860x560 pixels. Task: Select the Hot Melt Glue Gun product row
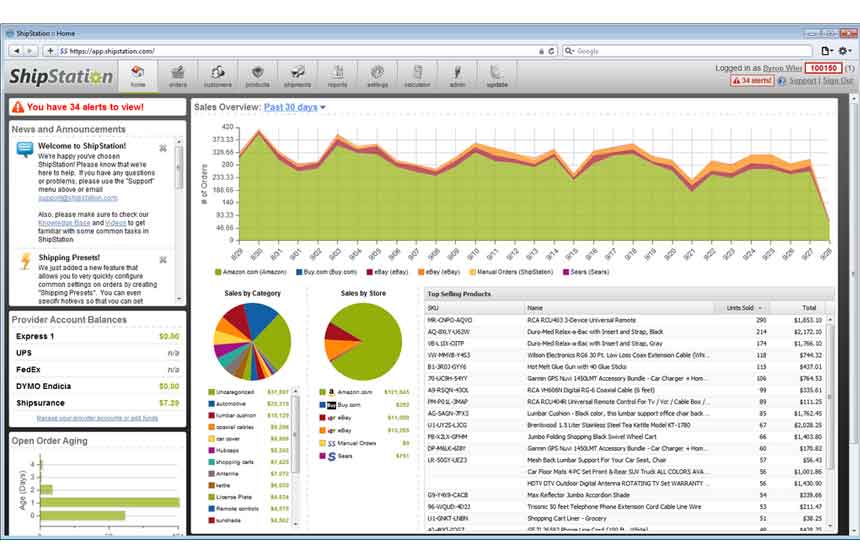point(625,367)
